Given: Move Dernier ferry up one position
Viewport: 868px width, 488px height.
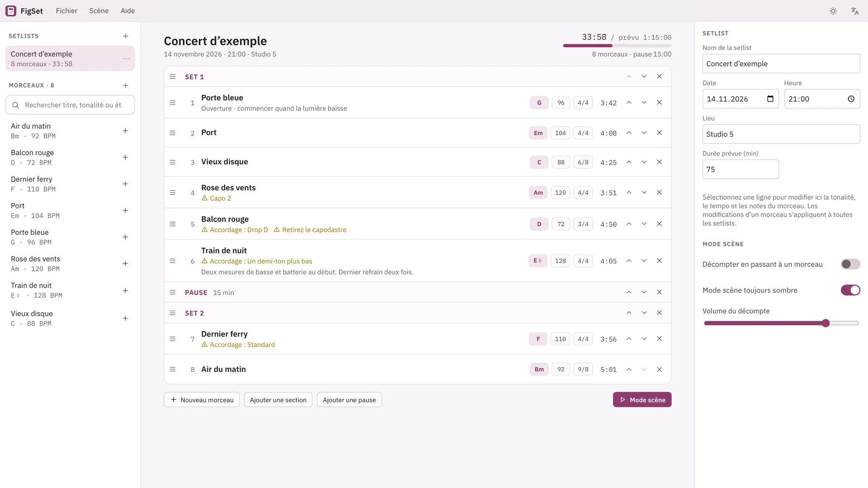Looking at the screenshot, I should tap(629, 339).
